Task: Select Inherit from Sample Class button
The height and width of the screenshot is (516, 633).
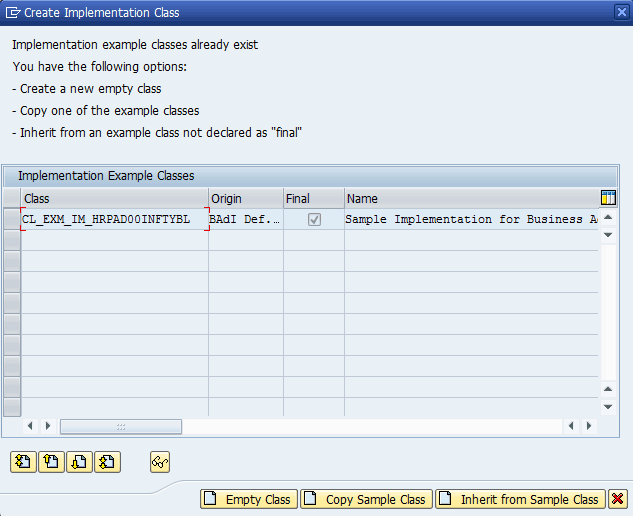Action: pos(520,499)
